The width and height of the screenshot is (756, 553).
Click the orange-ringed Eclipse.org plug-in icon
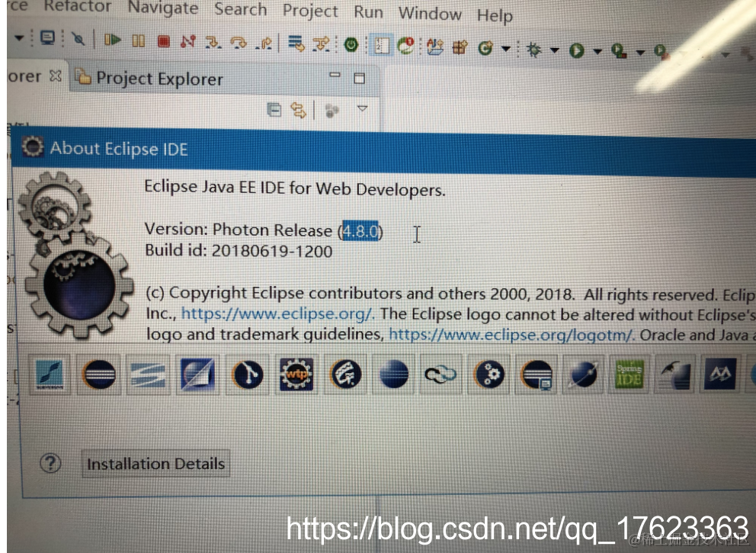click(99, 374)
